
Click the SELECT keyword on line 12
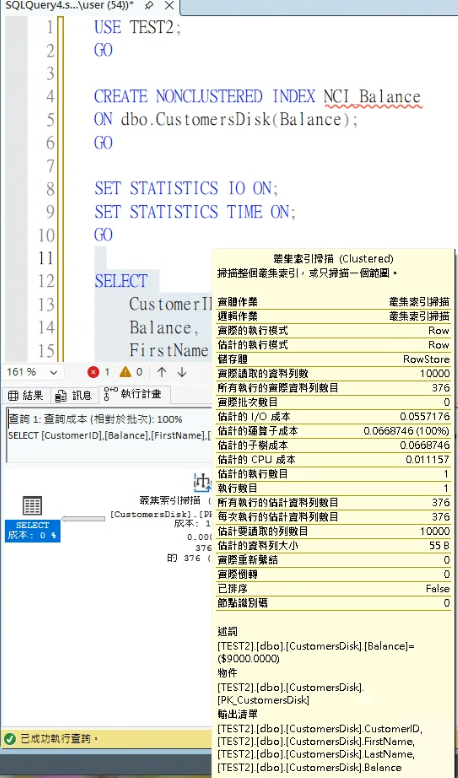pos(121,281)
